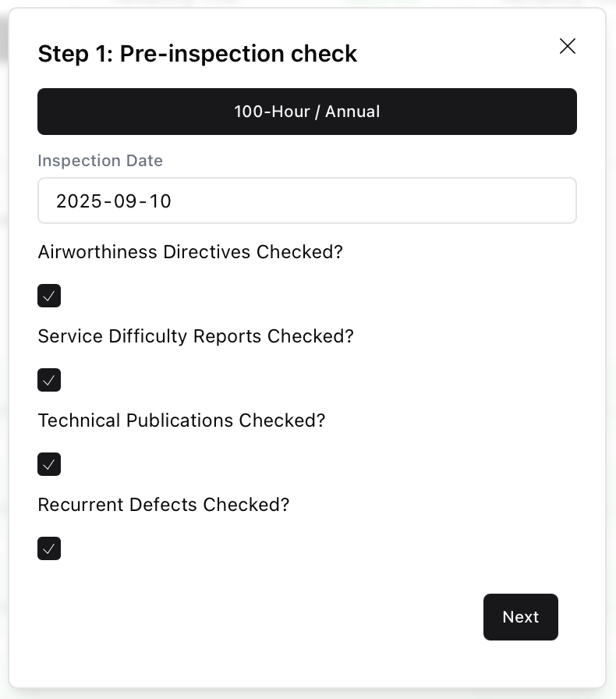Click the checkmark icon below Recurrent Defects

tap(49, 548)
